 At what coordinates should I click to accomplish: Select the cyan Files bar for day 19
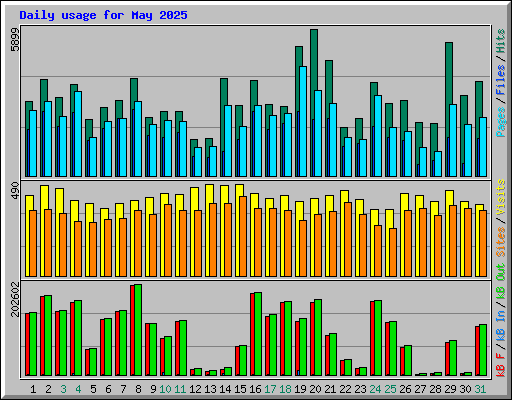tap(303, 121)
